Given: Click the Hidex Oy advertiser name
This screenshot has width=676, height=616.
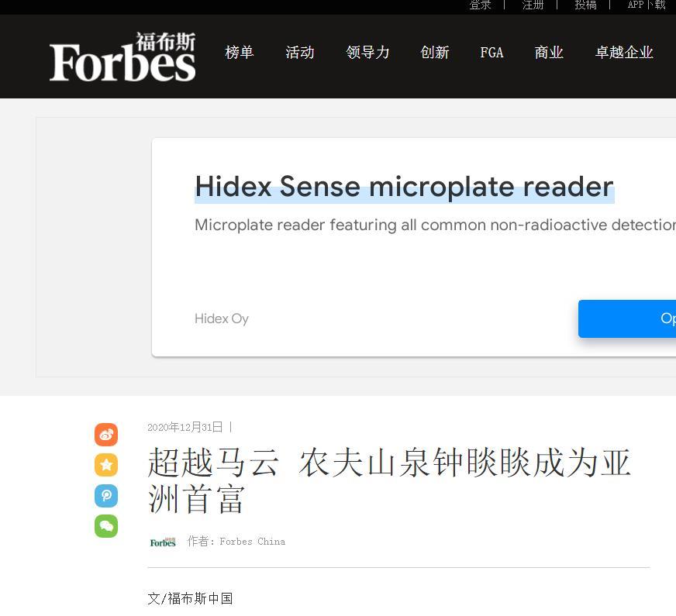Looking at the screenshot, I should (222, 318).
